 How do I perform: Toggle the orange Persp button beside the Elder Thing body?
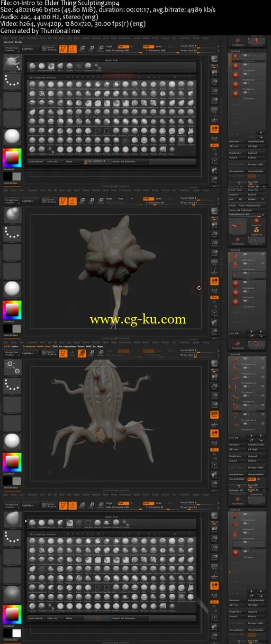[x=214, y=415]
